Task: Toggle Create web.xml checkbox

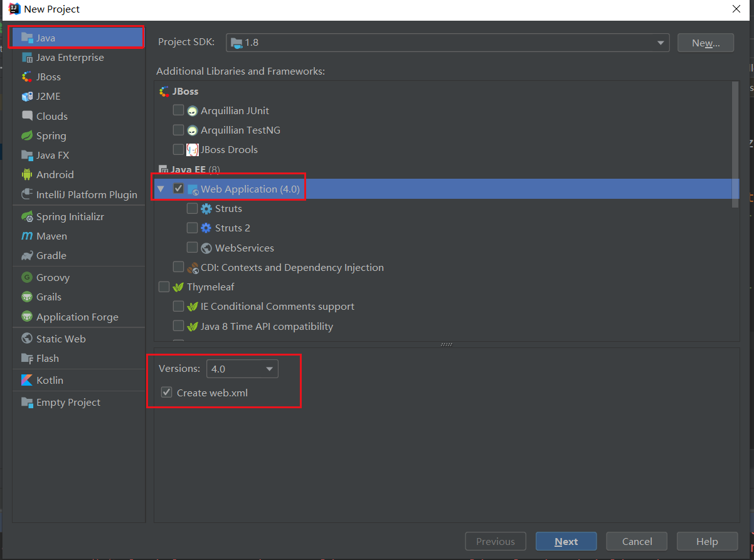Action: click(x=167, y=393)
